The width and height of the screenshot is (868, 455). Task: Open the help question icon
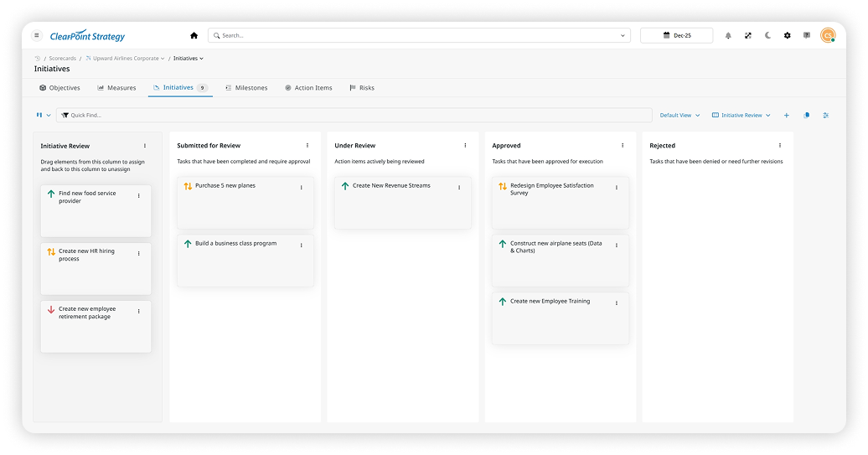pyautogui.click(x=806, y=35)
